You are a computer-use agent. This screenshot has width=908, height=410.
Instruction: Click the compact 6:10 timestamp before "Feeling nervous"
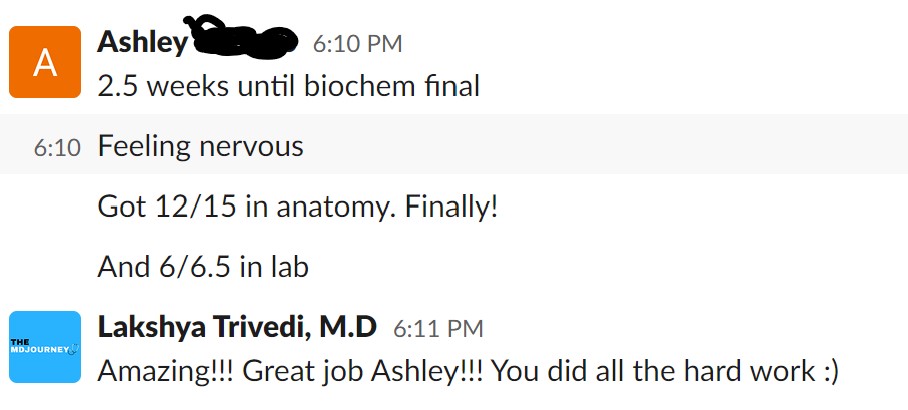click(57, 147)
